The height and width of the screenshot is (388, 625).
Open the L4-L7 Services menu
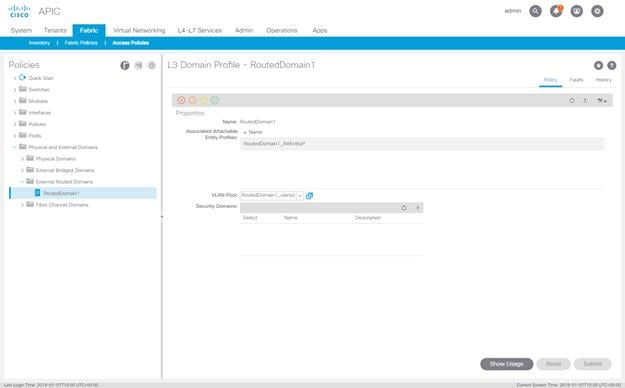tap(200, 31)
